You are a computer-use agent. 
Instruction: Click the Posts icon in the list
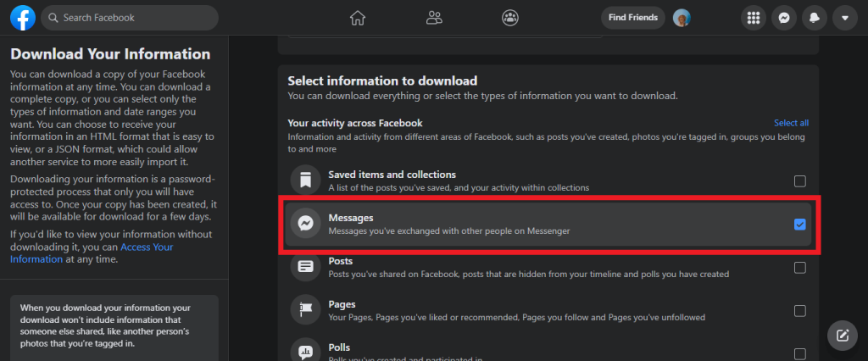click(x=305, y=267)
